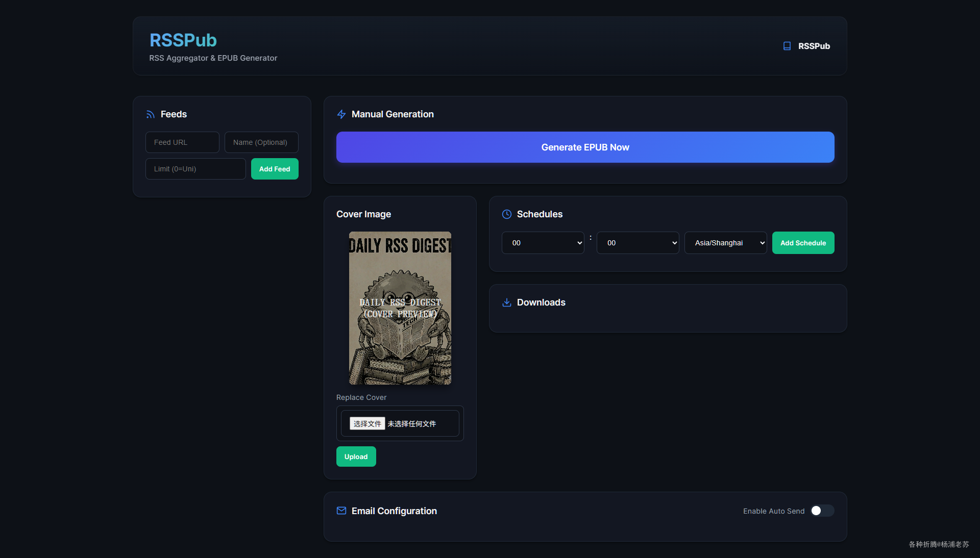Click the Name (Optional) input field
This screenshot has width=980, height=558.
coord(261,142)
